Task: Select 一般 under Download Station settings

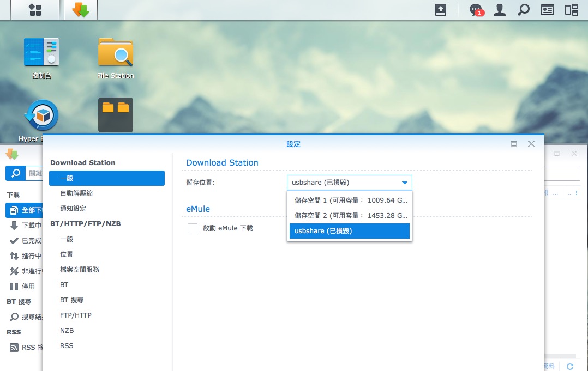Action: coord(107,178)
